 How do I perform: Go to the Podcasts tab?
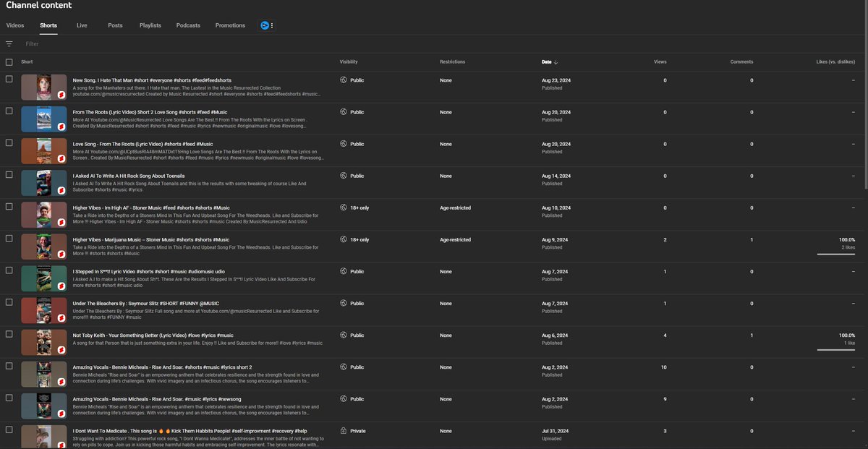(x=188, y=25)
